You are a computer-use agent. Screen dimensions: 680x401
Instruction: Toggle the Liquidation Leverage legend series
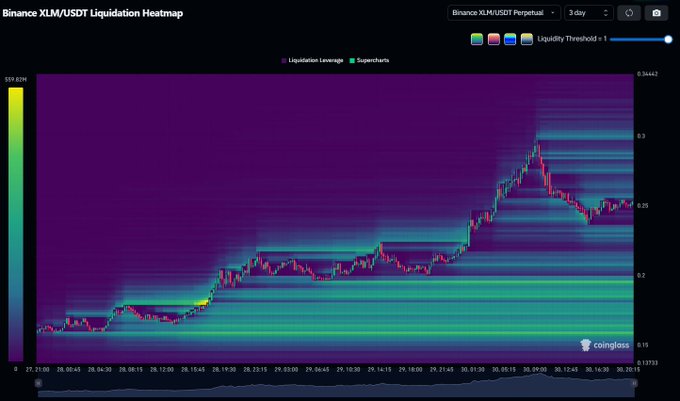312,60
